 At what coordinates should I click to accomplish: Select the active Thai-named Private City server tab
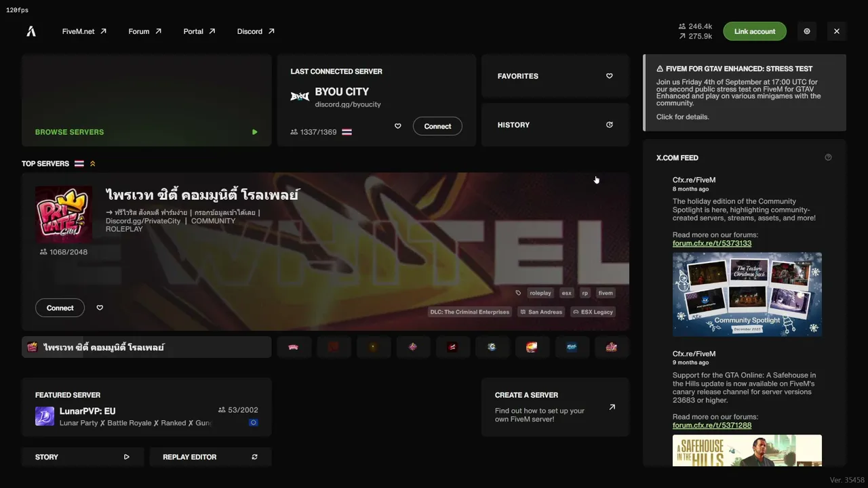pyautogui.click(x=146, y=347)
